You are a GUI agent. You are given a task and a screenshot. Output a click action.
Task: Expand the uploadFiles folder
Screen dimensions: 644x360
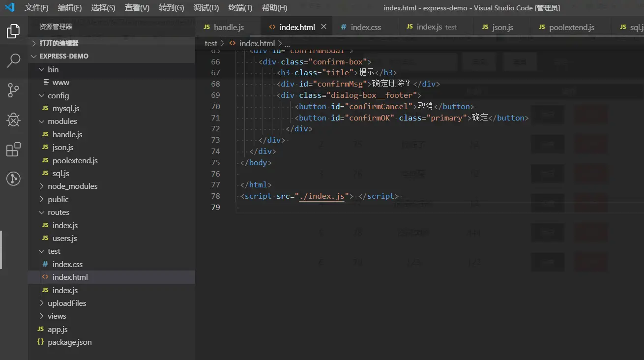(x=42, y=303)
